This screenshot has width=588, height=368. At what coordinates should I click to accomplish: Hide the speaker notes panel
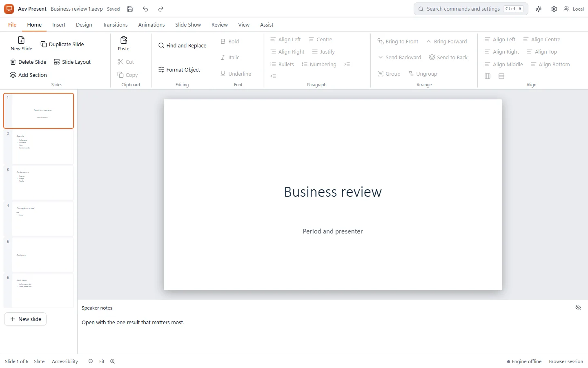(578, 307)
